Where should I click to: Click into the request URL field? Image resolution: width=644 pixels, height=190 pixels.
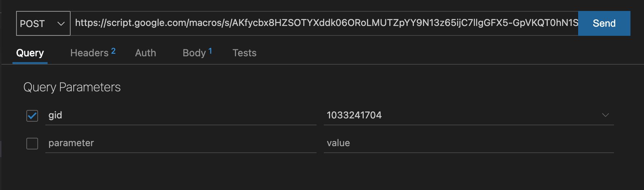(324, 23)
